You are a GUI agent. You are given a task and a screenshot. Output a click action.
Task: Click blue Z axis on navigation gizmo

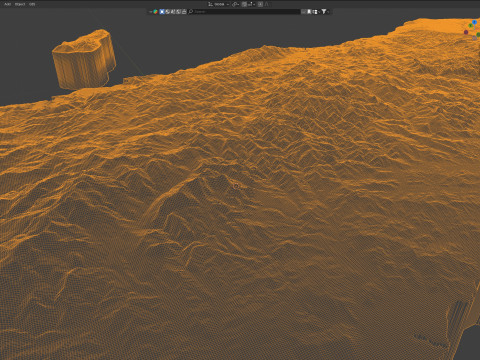tap(475, 22)
